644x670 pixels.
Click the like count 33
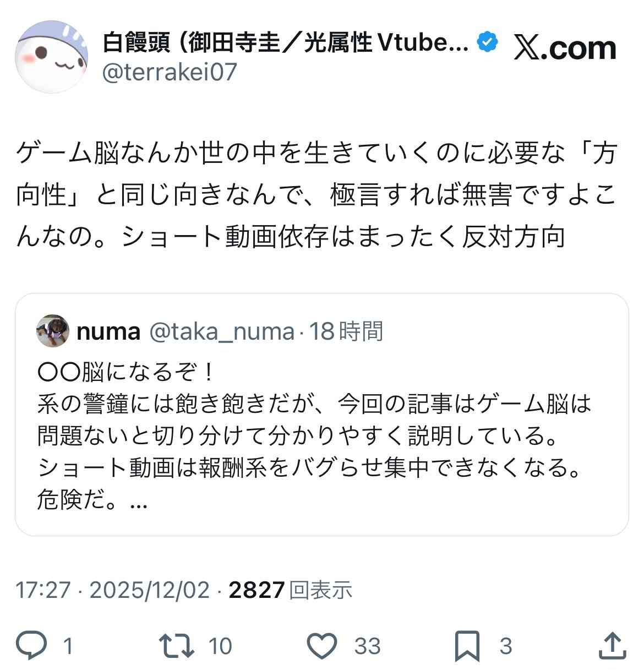pyautogui.click(x=367, y=646)
